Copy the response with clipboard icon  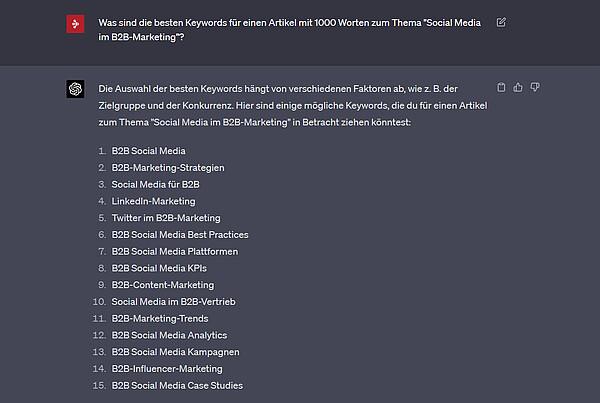[x=501, y=87]
